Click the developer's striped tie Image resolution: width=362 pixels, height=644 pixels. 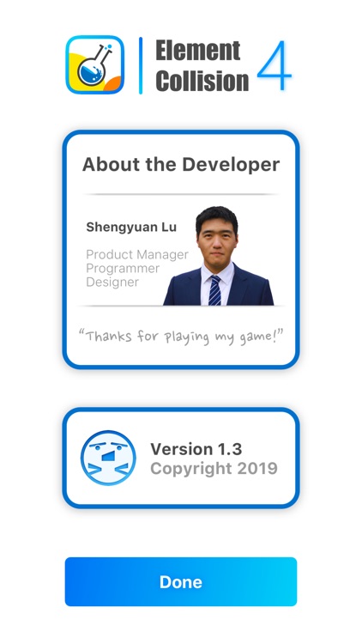[214, 290]
